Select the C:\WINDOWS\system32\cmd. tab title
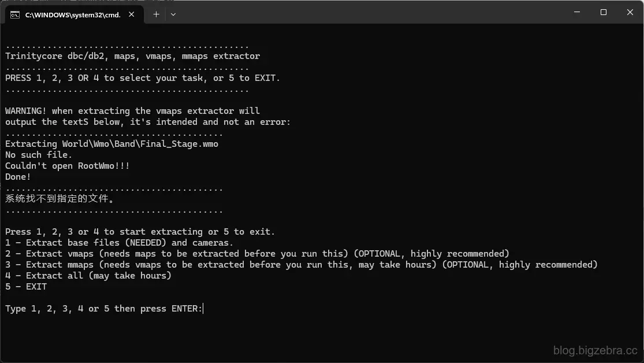The image size is (644, 363). pos(73,15)
